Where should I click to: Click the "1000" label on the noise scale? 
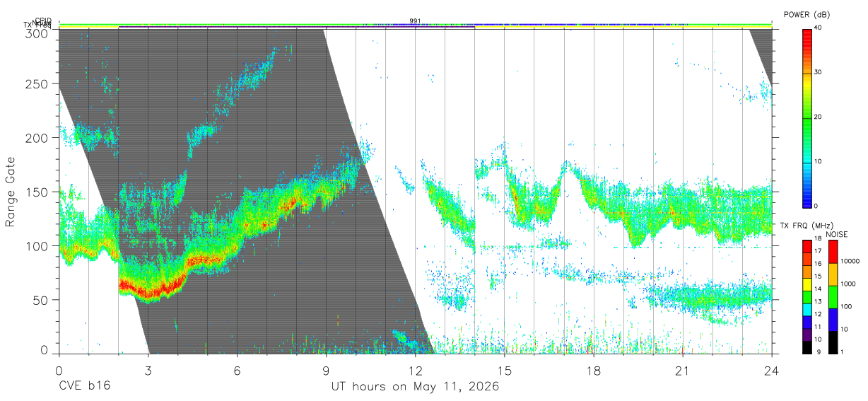tap(848, 284)
